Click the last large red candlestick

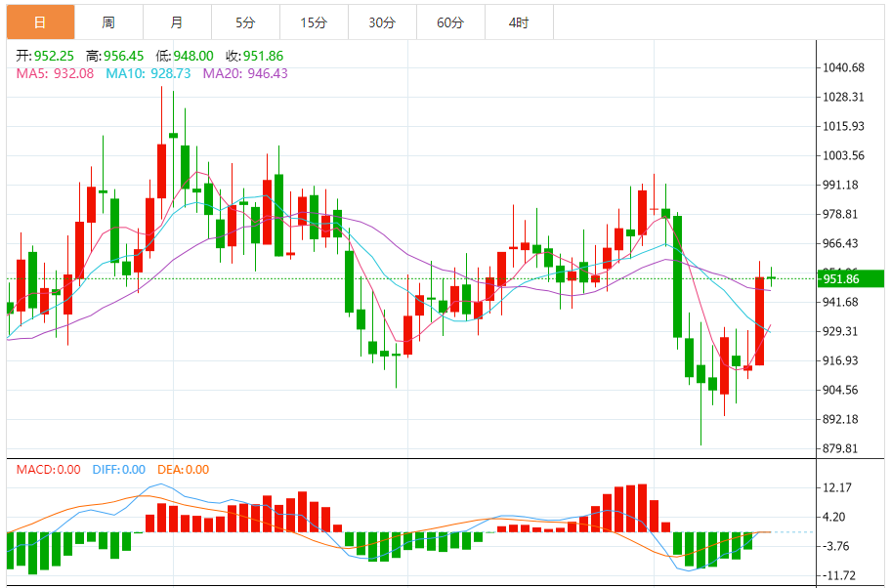759,321
